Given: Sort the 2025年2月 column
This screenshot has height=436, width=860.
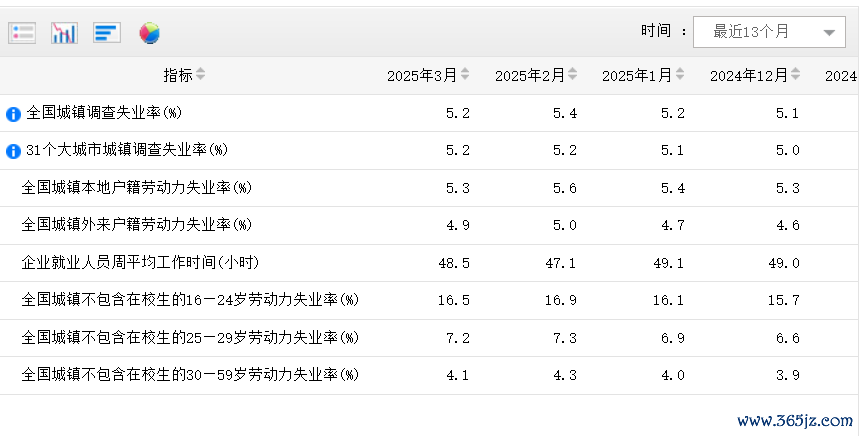Looking at the screenshot, I should (573, 75).
